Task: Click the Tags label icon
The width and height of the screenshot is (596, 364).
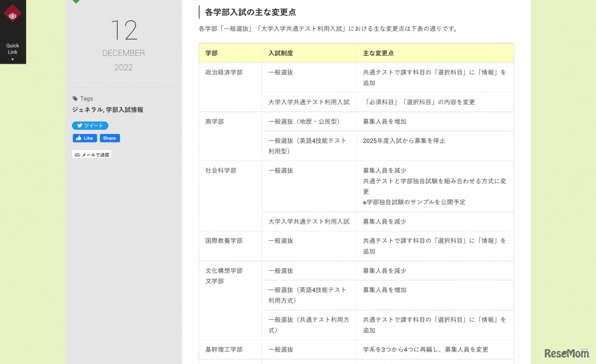Action: [75, 99]
